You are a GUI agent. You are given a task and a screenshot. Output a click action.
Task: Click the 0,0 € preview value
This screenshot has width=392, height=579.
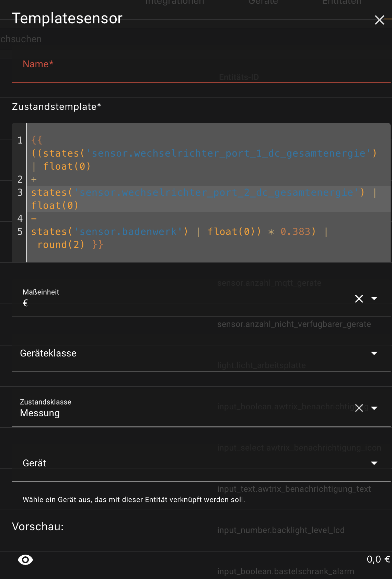378,559
